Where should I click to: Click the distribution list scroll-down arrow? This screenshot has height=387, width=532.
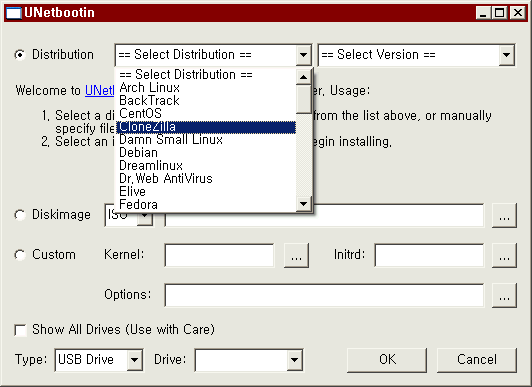(303, 204)
